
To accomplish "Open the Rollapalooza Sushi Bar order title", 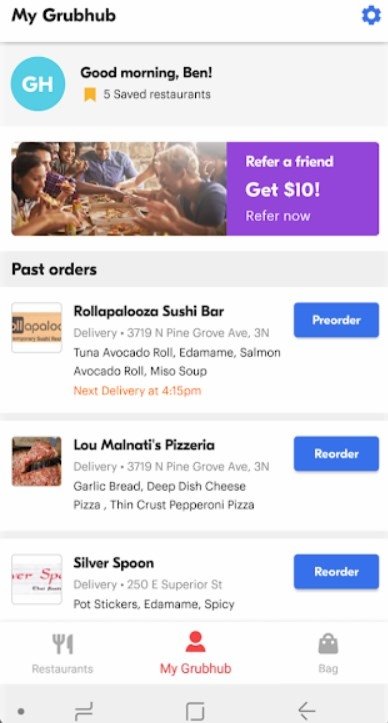I will pyautogui.click(x=149, y=312).
